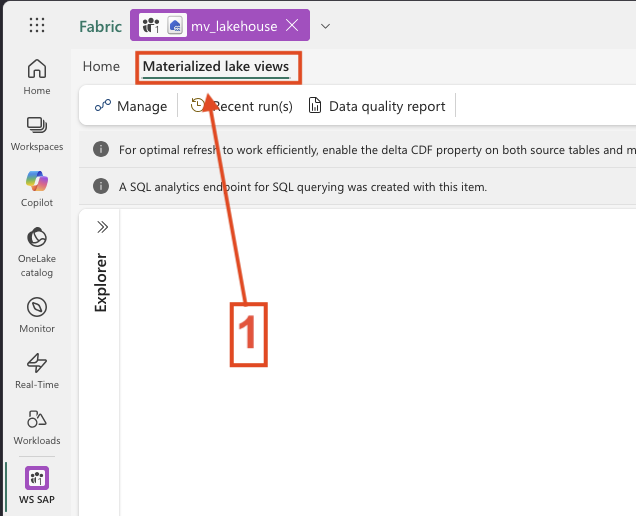The width and height of the screenshot is (636, 516).
Task: Open the Monitor hub
Action: tap(37, 315)
